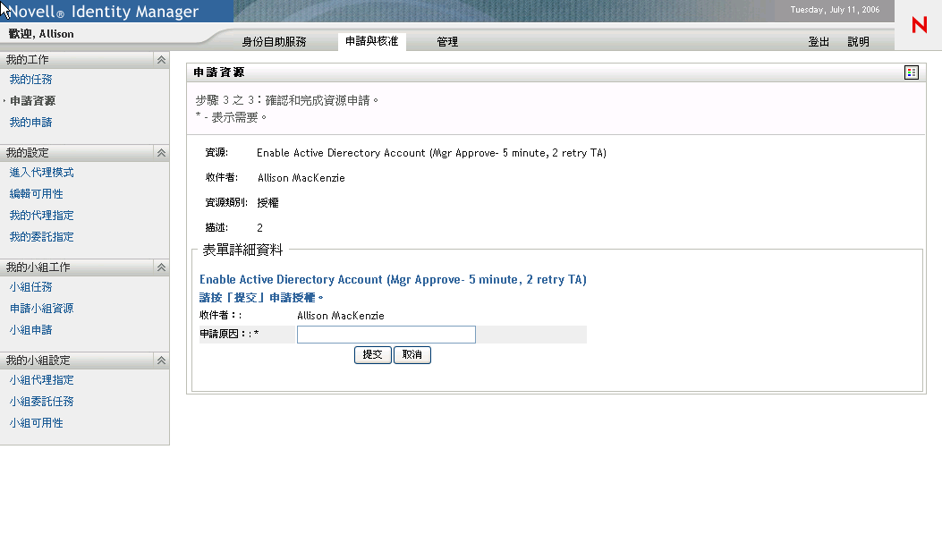The width and height of the screenshot is (942, 560).
Task: Open 我的代理指定 link
Action: point(41,215)
